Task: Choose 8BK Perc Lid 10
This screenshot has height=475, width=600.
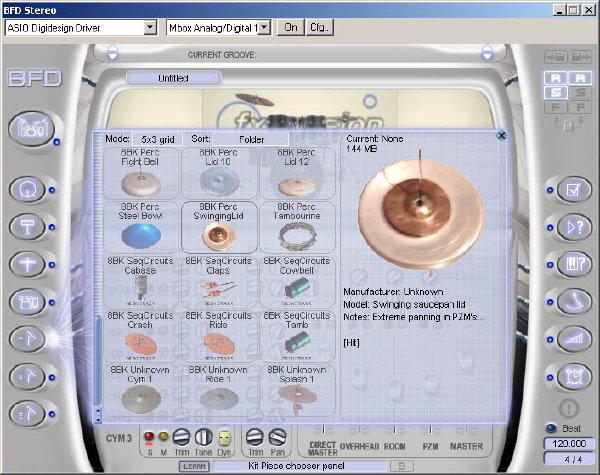Action: pyautogui.click(x=219, y=174)
